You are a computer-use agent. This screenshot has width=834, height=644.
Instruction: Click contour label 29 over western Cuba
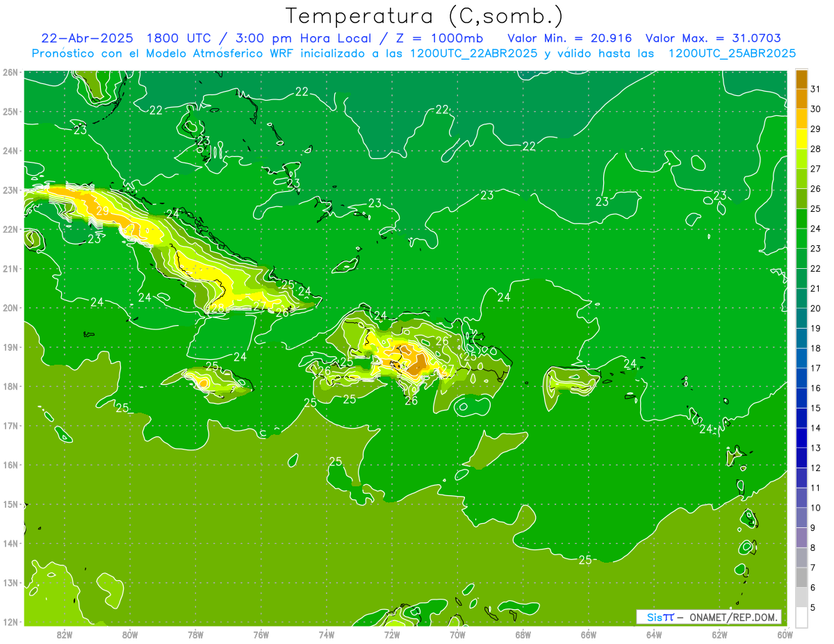[x=103, y=210]
